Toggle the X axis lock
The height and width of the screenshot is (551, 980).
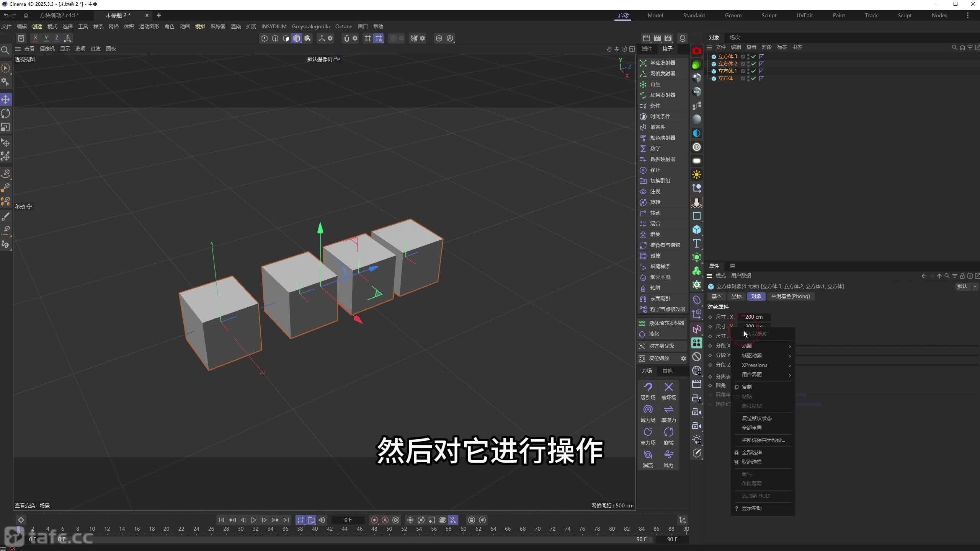[35, 38]
